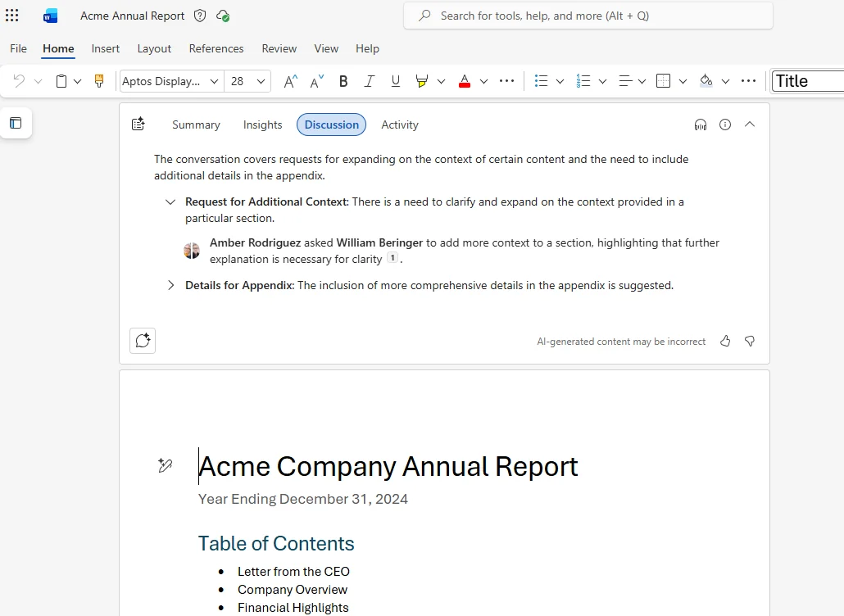
Task: Open the undo dropdown arrow
Action: click(x=38, y=81)
